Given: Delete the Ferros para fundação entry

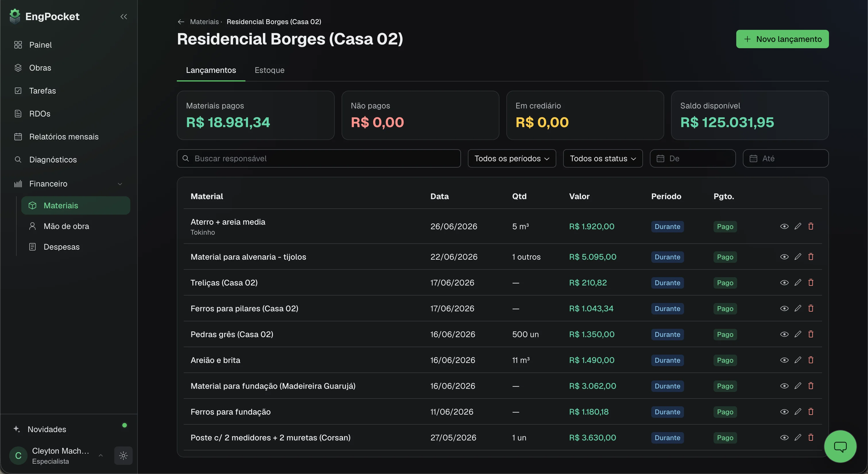Looking at the screenshot, I should point(811,412).
